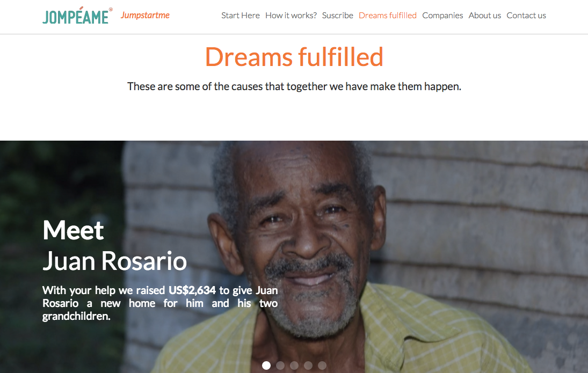588x373 pixels.
Task: Open the Jumpstartme tagline link
Action: point(145,16)
